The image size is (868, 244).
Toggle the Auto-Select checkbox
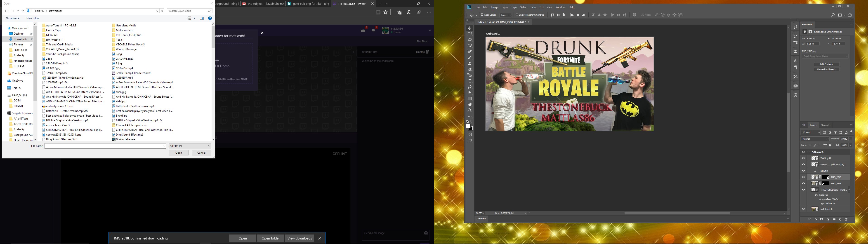coord(482,15)
